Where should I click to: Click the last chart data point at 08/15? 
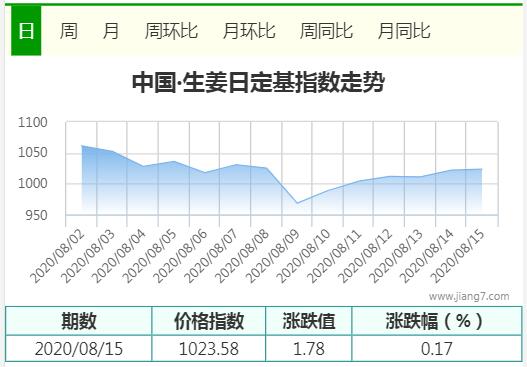pyautogui.click(x=482, y=169)
